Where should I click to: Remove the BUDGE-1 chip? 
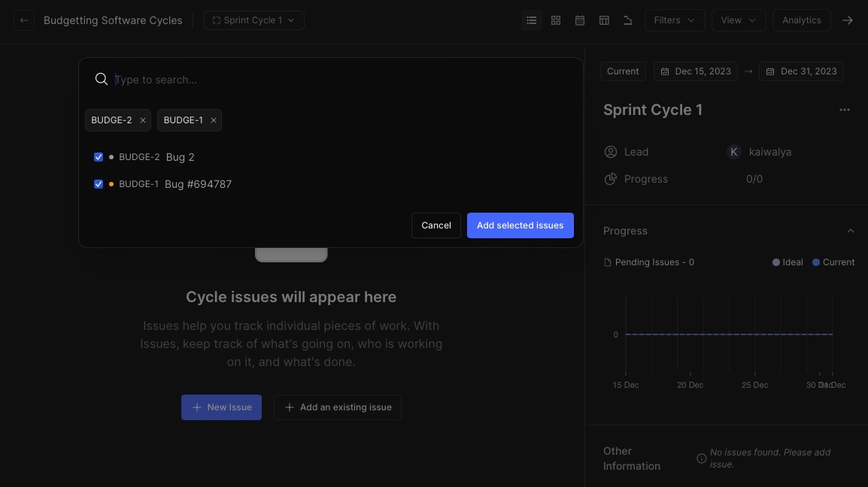pyautogui.click(x=214, y=120)
